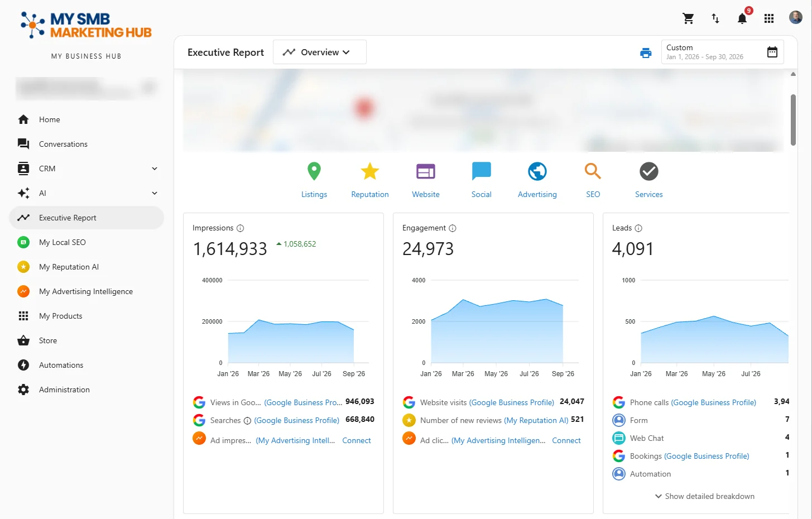The image size is (812, 519).
Task: Open My Local SEO
Action: coord(87,242)
